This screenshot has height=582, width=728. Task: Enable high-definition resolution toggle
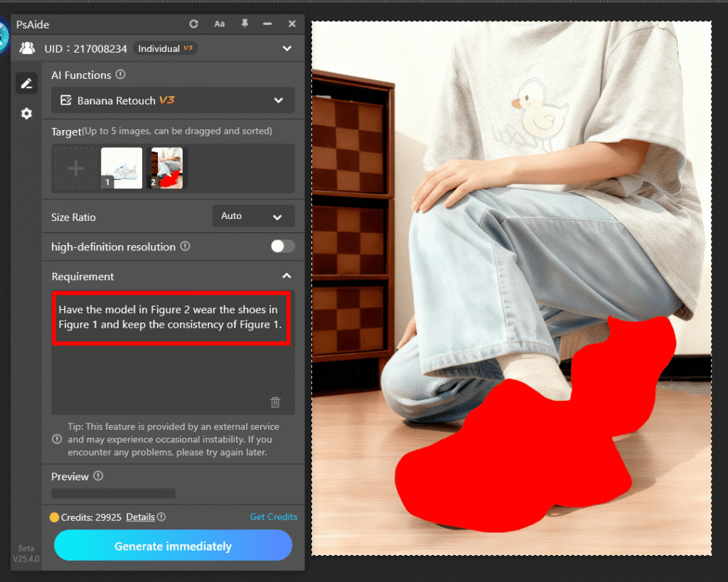coord(282,247)
